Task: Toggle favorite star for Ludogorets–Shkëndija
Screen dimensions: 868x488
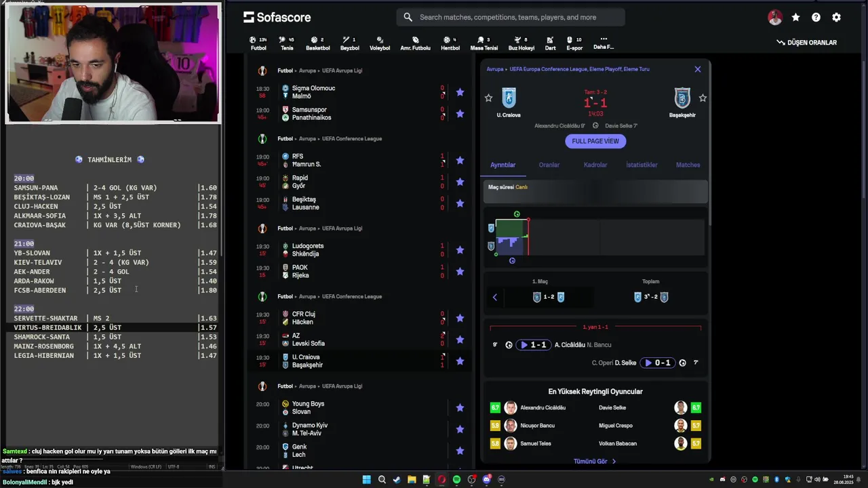Action: click(x=460, y=249)
